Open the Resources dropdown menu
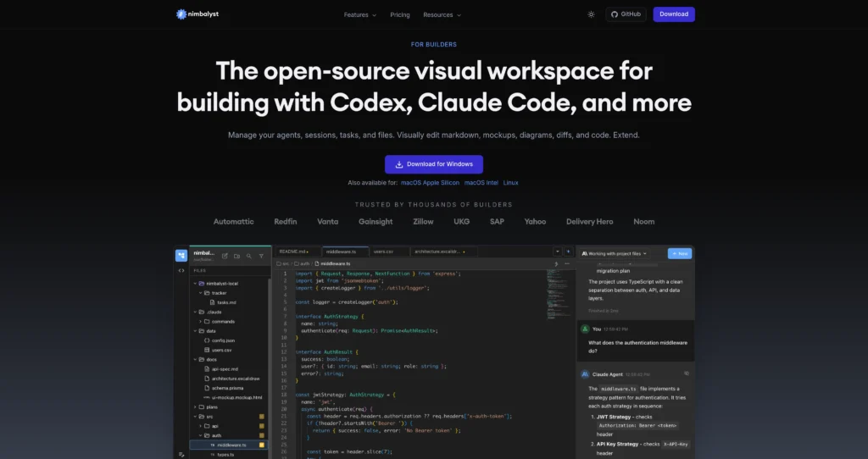 (442, 15)
